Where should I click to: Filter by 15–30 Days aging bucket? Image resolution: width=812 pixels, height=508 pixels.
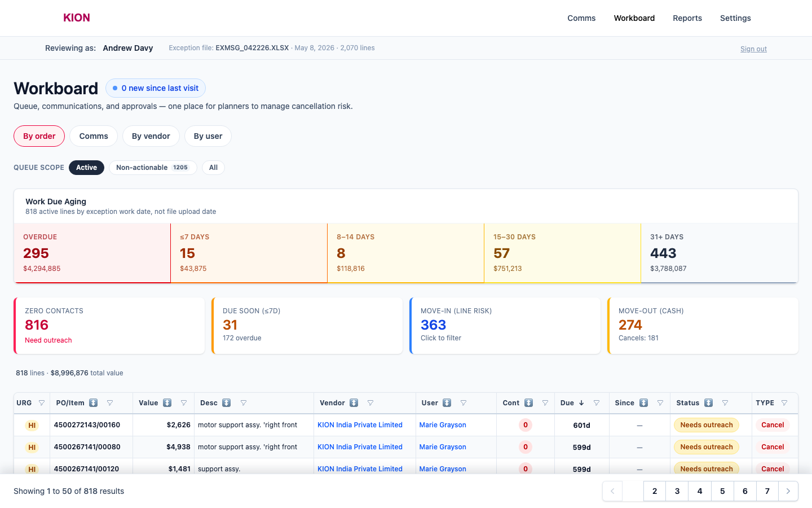tap(563, 253)
